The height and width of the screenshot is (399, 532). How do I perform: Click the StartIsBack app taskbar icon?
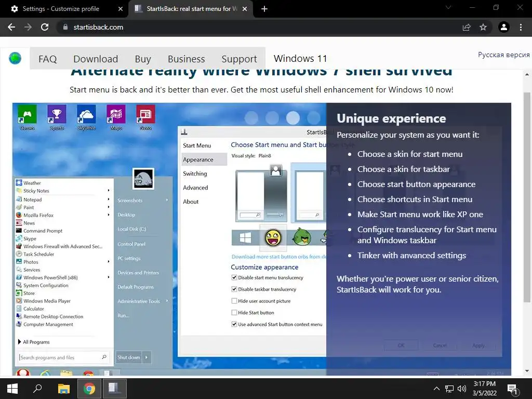(114, 389)
